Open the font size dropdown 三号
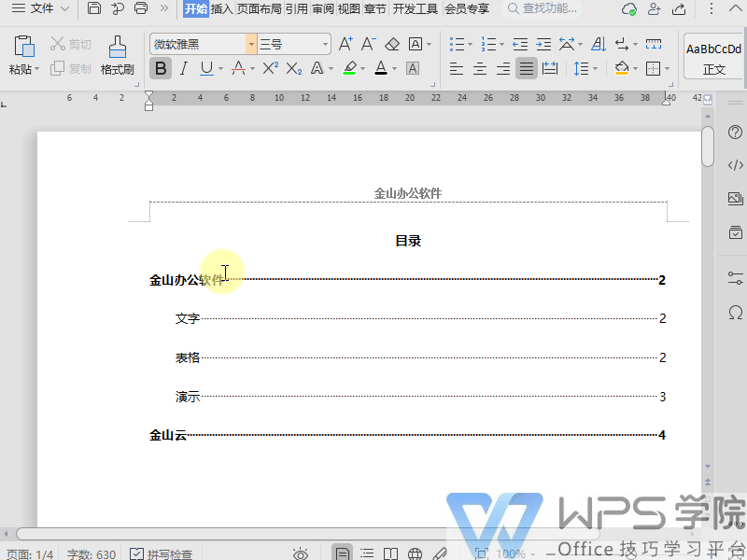 coord(325,44)
